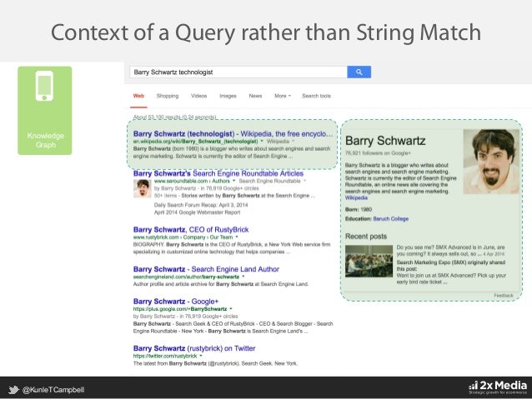Expand the arrow after twitter.com/rustybrick URL

[201, 356]
